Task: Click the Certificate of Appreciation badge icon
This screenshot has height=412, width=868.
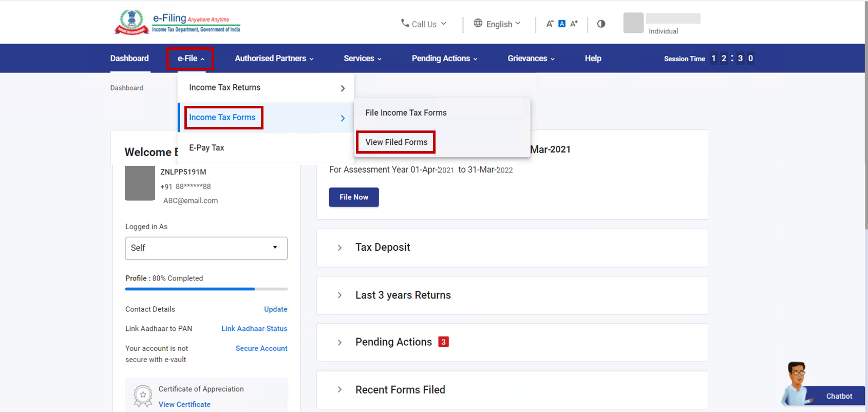Action: (x=143, y=396)
